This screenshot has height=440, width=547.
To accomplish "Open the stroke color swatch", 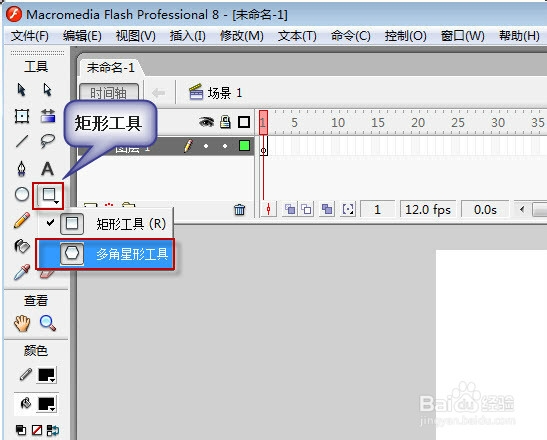I will pos(47,375).
